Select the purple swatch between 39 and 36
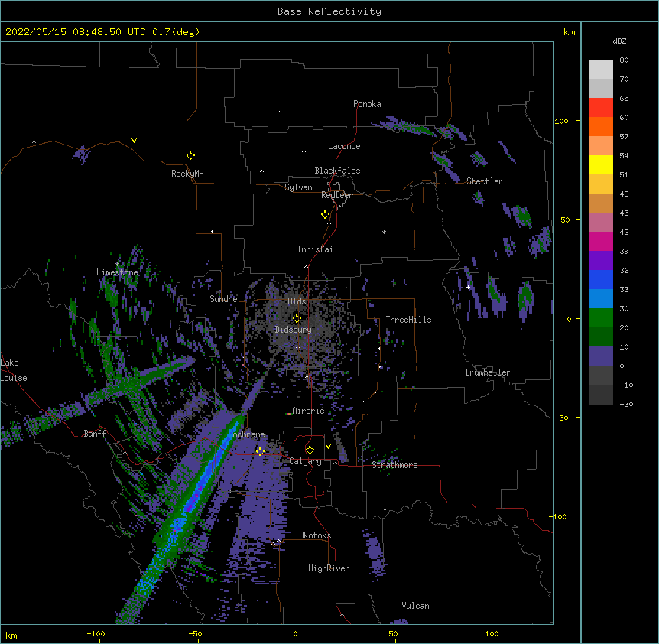659x644 pixels. (x=601, y=261)
